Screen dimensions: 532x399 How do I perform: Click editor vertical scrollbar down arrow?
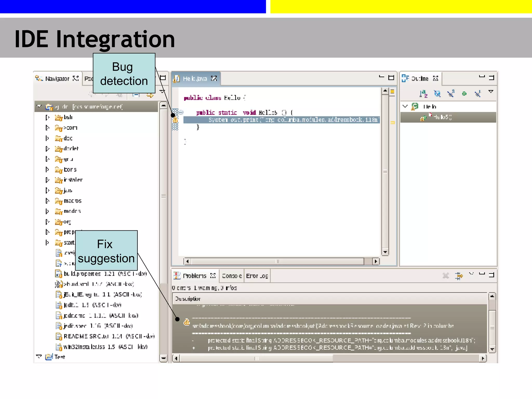click(385, 252)
